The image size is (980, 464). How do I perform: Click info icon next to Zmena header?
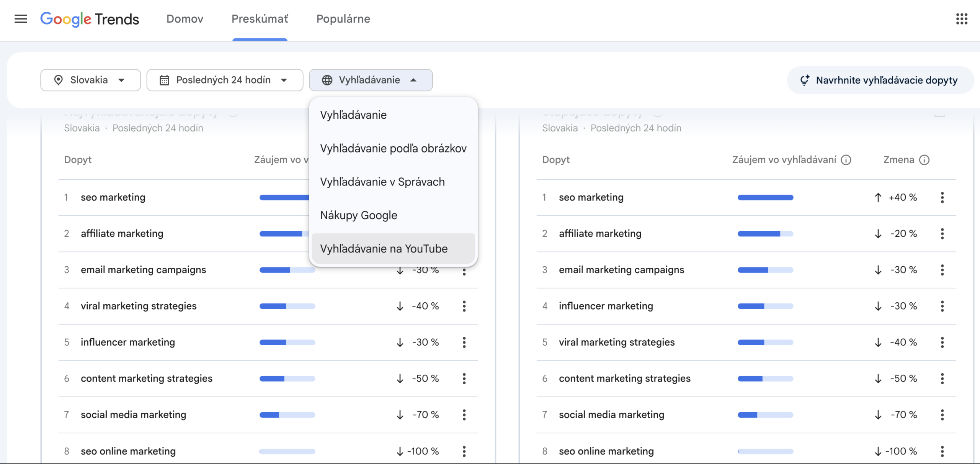tap(924, 160)
